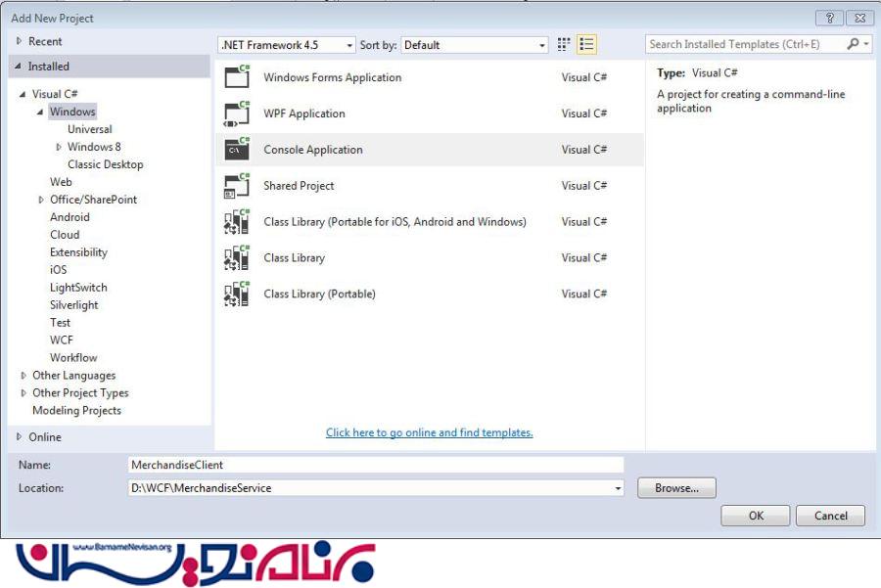The height and width of the screenshot is (588, 881).
Task: Click the Class Library (Portable) icon
Action: click(x=237, y=294)
